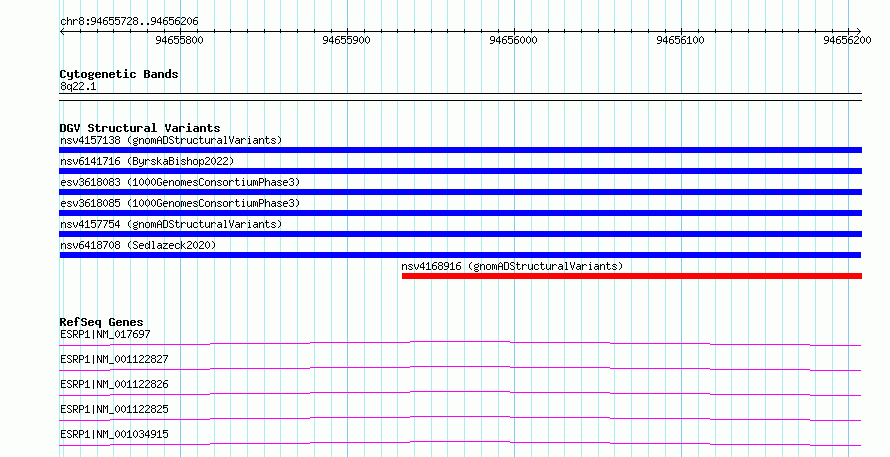Image resolution: width=890 pixels, height=457 pixels.
Task: Open the Cytogenetic Bands track heading
Action: coord(119,74)
